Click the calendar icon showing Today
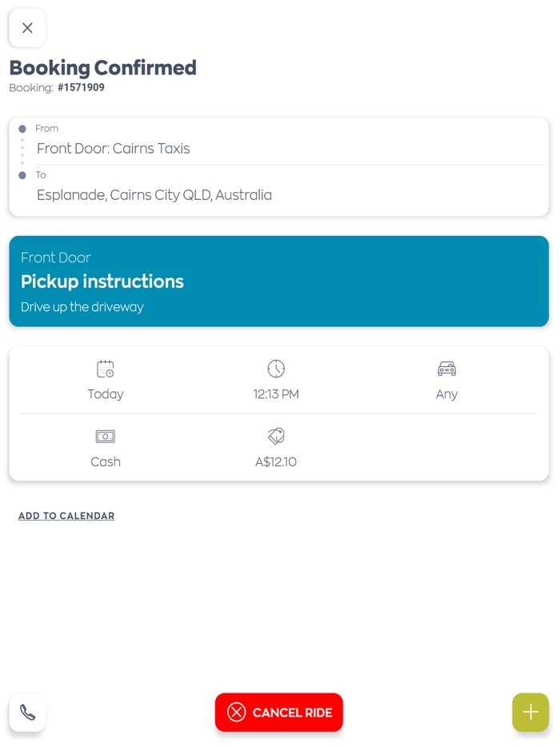 point(105,369)
